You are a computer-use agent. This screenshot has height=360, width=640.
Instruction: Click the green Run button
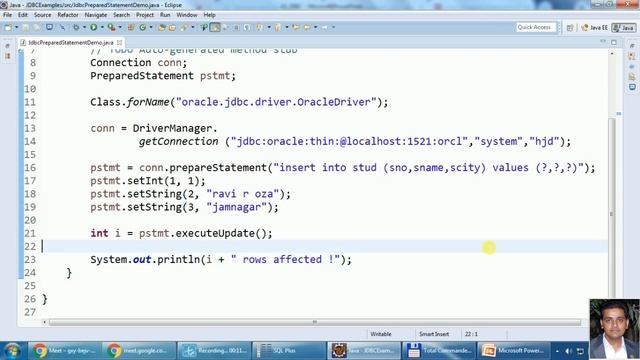point(93,27)
